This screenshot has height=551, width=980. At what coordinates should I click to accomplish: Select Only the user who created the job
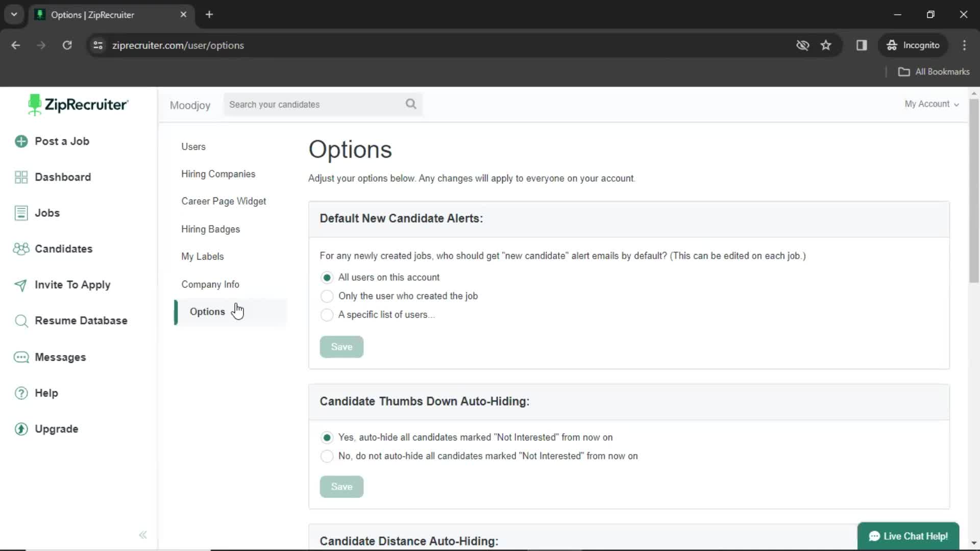[x=327, y=296]
